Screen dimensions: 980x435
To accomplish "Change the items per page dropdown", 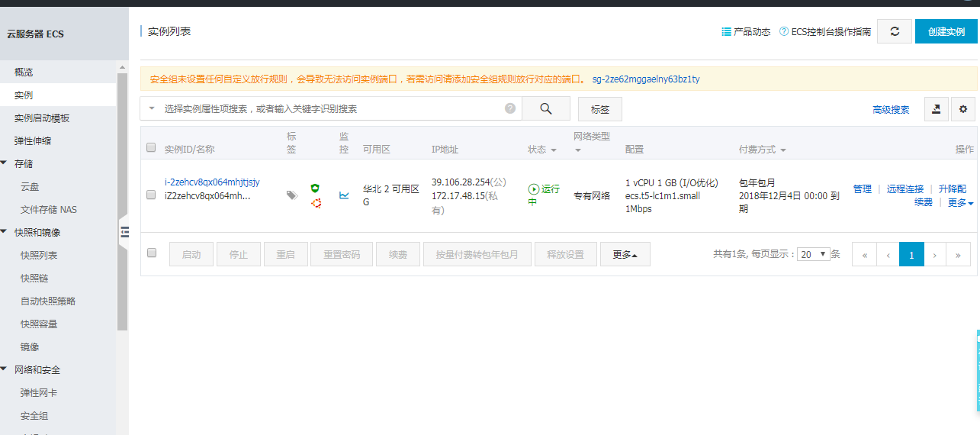I will point(814,254).
